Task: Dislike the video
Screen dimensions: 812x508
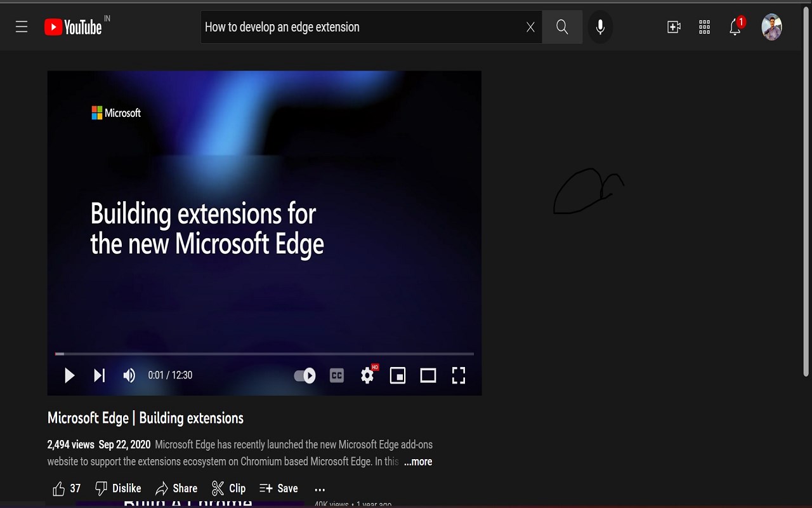Action: point(118,488)
